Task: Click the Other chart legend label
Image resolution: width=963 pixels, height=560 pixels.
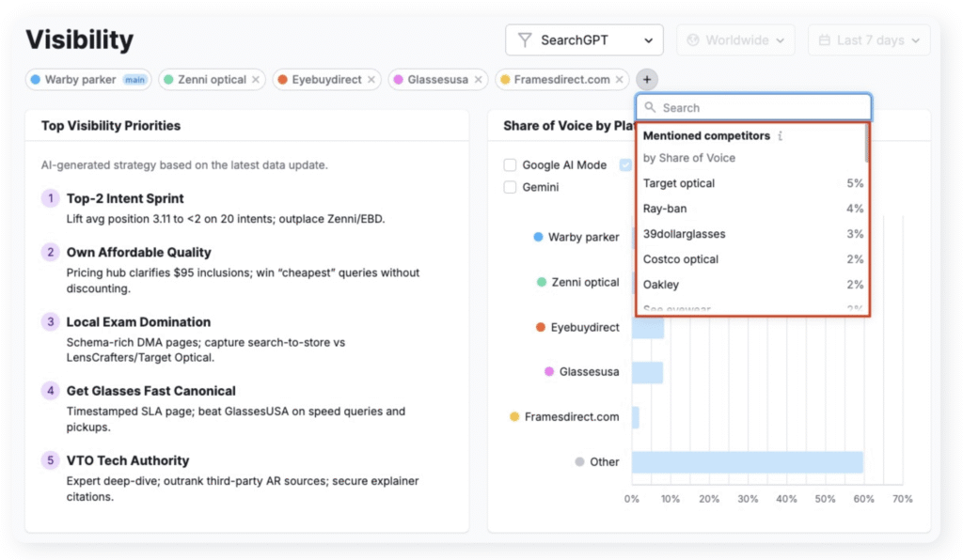Action: pos(605,462)
